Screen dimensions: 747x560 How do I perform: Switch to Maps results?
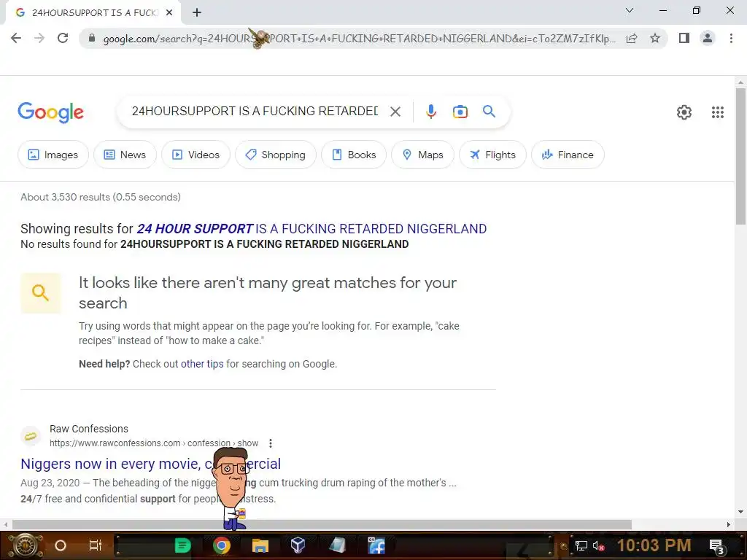coord(422,155)
